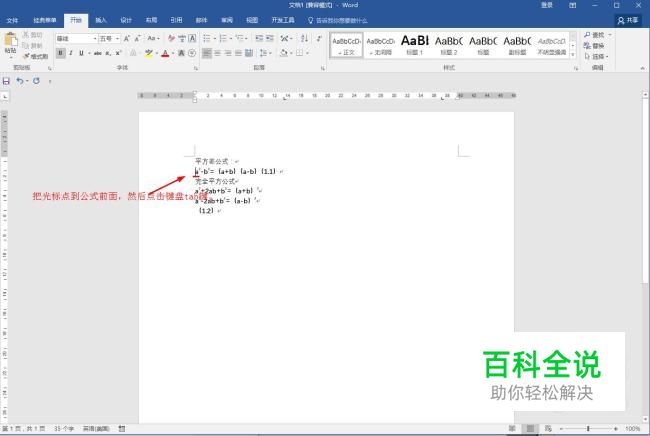Viewport: 650px width, 436px height.
Task: Toggle show paragraph marks
Action: click(x=318, y=39)
